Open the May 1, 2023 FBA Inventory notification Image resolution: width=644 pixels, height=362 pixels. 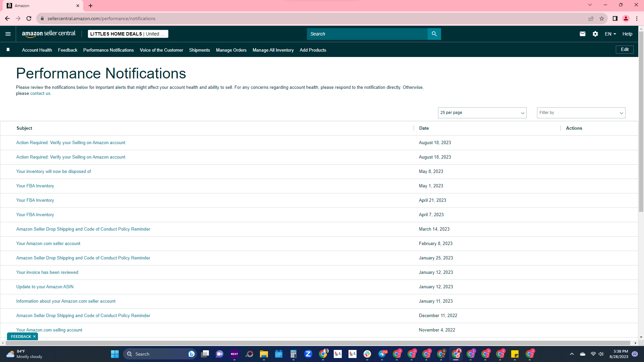tap(35, 186)
